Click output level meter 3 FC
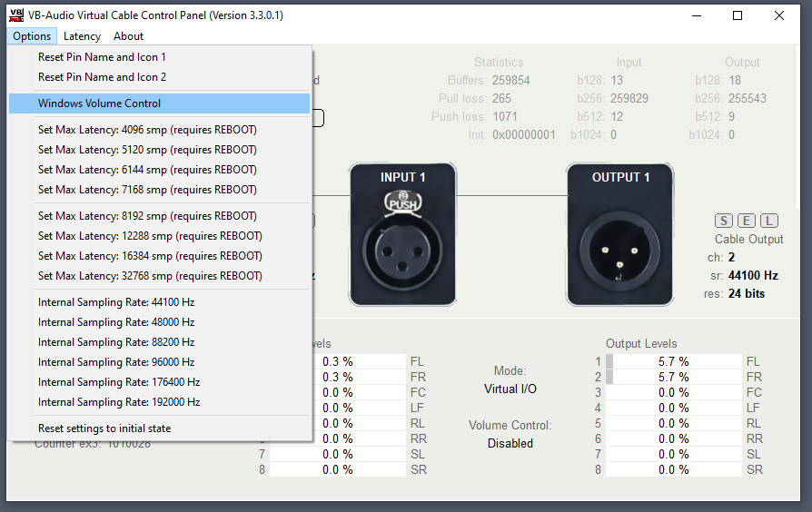The width and height of the screenshot is (812, 512). (674, 392)
